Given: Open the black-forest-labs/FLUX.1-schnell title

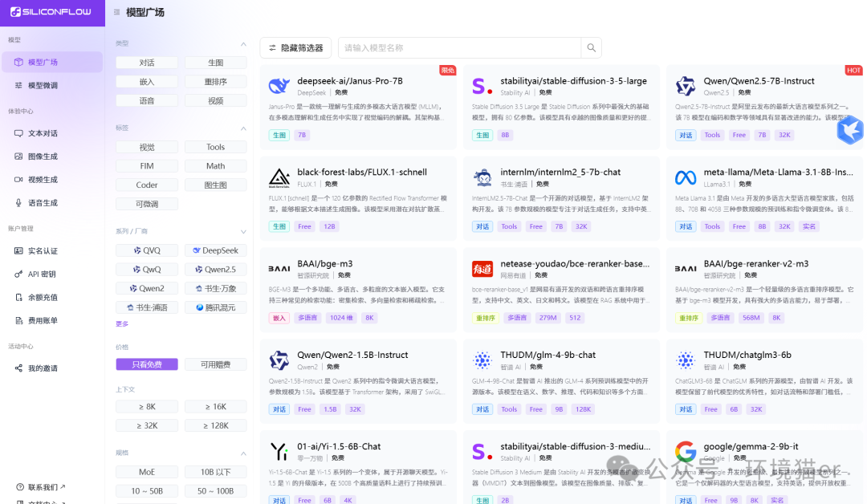Looking at the screenshot, I should coord(362,172).
